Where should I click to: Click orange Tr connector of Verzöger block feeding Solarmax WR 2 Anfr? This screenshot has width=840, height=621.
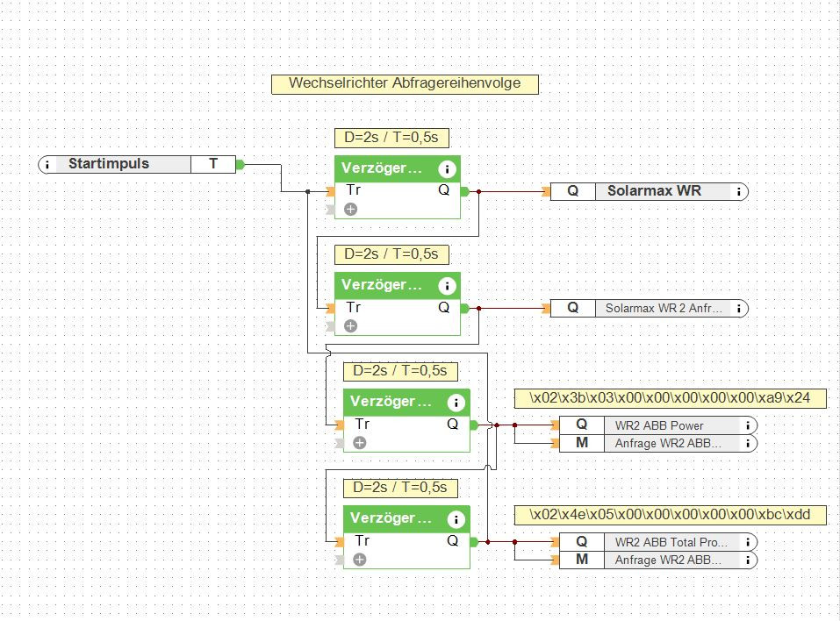tap(331, 309)
